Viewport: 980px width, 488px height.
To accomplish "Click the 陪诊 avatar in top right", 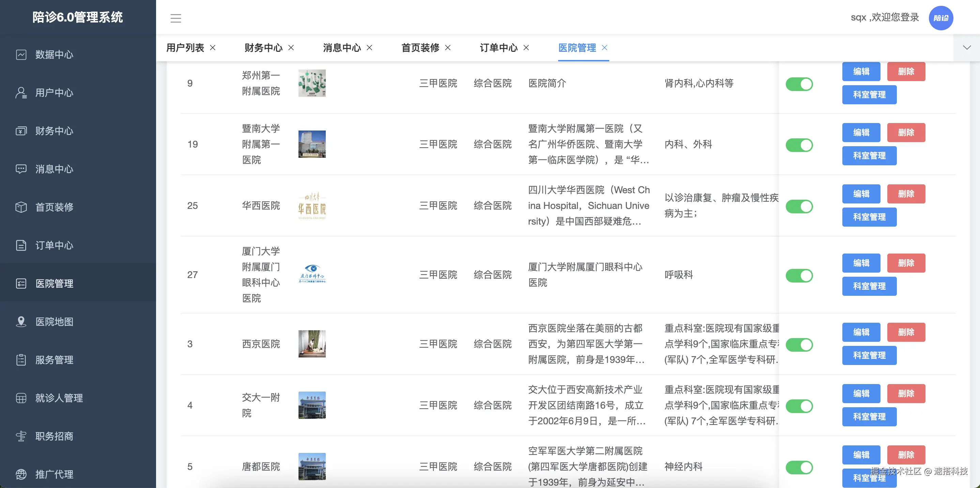I will click(x=941, y=17).
